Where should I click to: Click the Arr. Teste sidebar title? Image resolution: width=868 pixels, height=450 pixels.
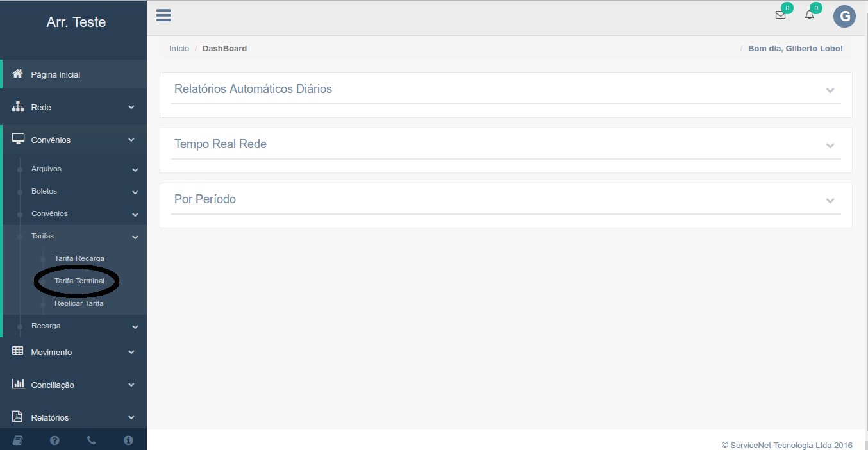(x=76, y=22)
